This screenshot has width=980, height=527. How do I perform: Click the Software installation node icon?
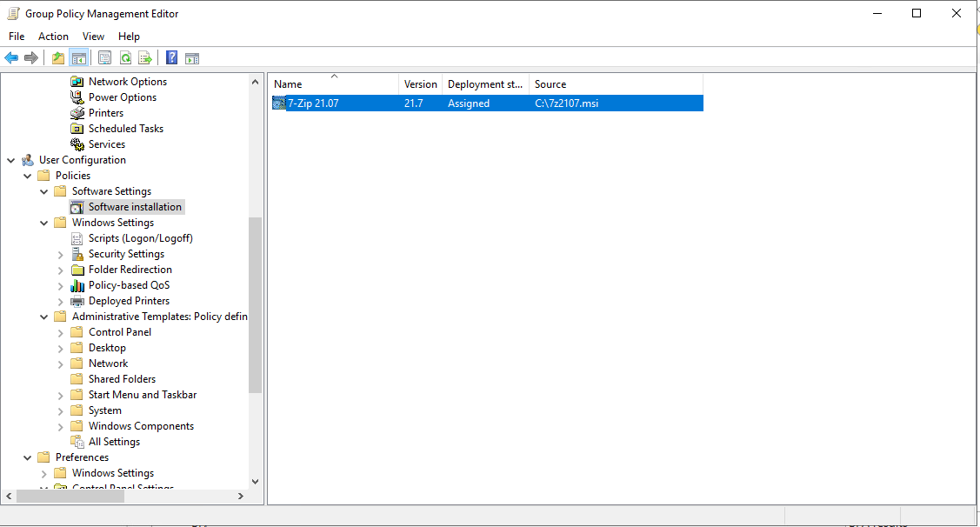[x=77, y=207]
